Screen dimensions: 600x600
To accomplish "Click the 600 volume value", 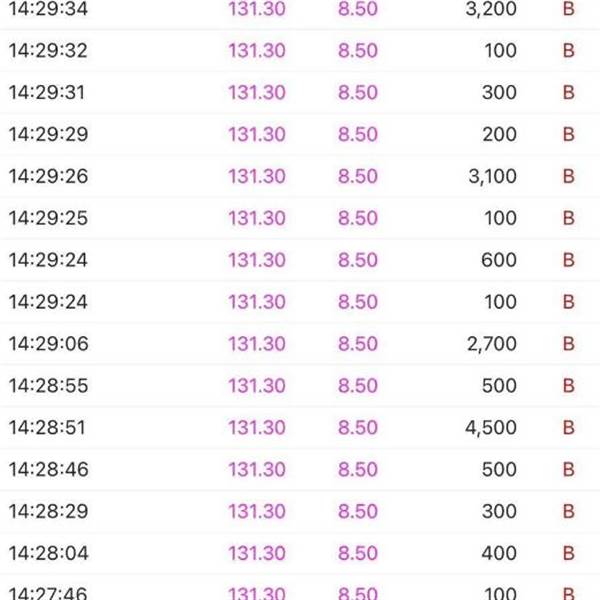I will [499, 261].
